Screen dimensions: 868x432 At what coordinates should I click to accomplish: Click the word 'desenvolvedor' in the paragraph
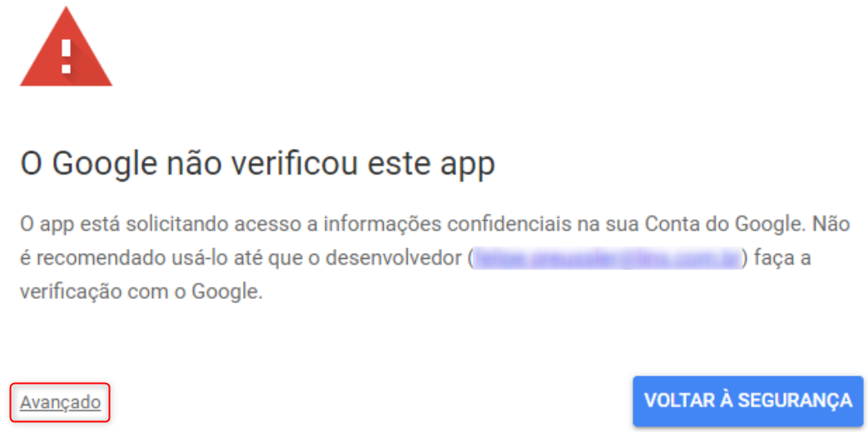click(x=393, y=259)
